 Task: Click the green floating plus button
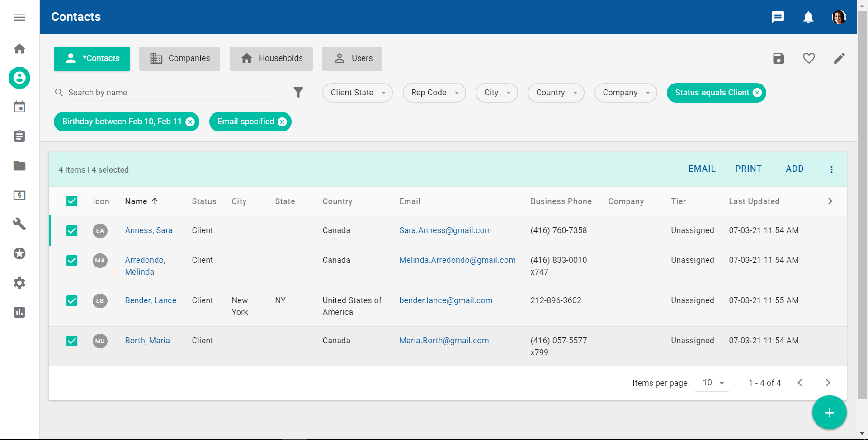tap(829, 412)
